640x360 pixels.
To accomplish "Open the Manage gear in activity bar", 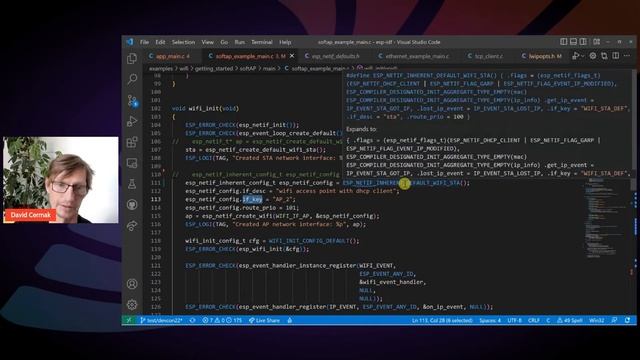I will coord(132,304).
